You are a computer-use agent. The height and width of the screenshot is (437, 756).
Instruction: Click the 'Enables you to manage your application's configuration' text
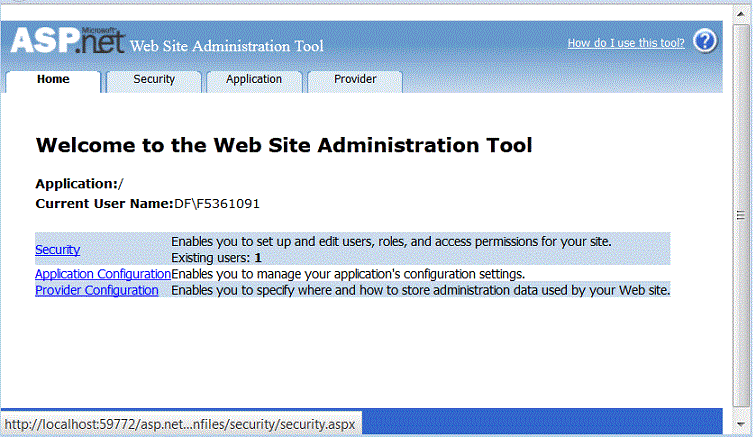[x=348, y=274]
